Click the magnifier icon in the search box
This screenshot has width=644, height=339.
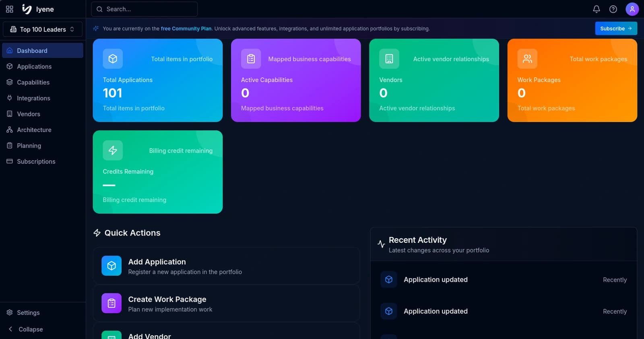(99, 9)
